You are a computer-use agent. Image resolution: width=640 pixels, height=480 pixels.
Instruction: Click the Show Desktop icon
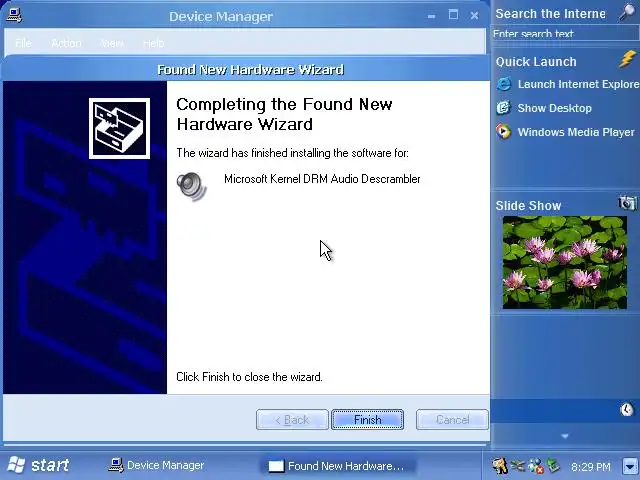point(504,108)
